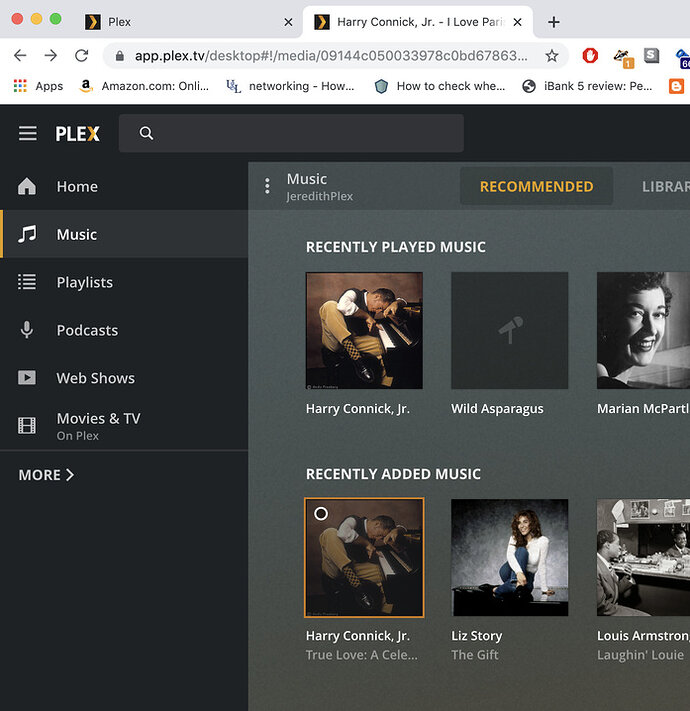
Task: Open Home in the sidebar
Action: 124,186
